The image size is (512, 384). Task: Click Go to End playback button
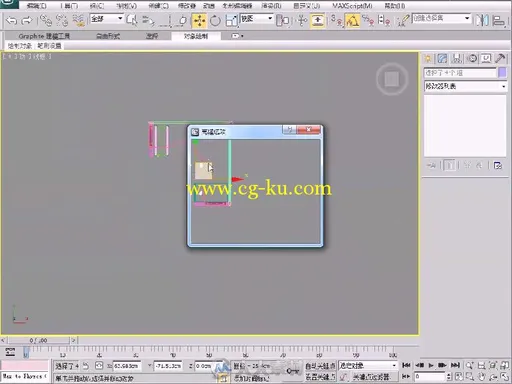tap(455, 365)
